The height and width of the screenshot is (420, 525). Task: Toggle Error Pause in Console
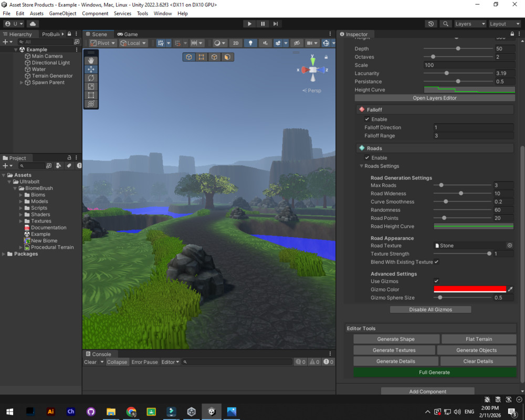(145, 362)
